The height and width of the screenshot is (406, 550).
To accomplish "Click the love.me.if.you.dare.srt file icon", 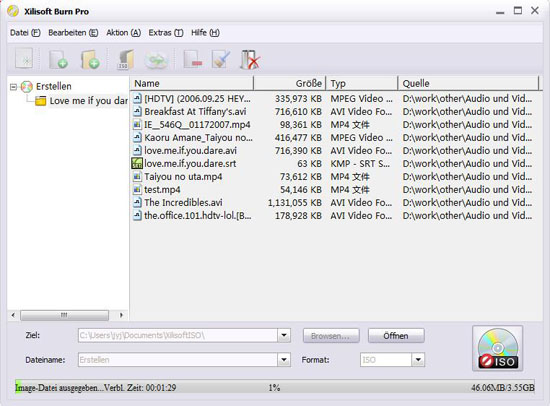I will pos(137,163).
